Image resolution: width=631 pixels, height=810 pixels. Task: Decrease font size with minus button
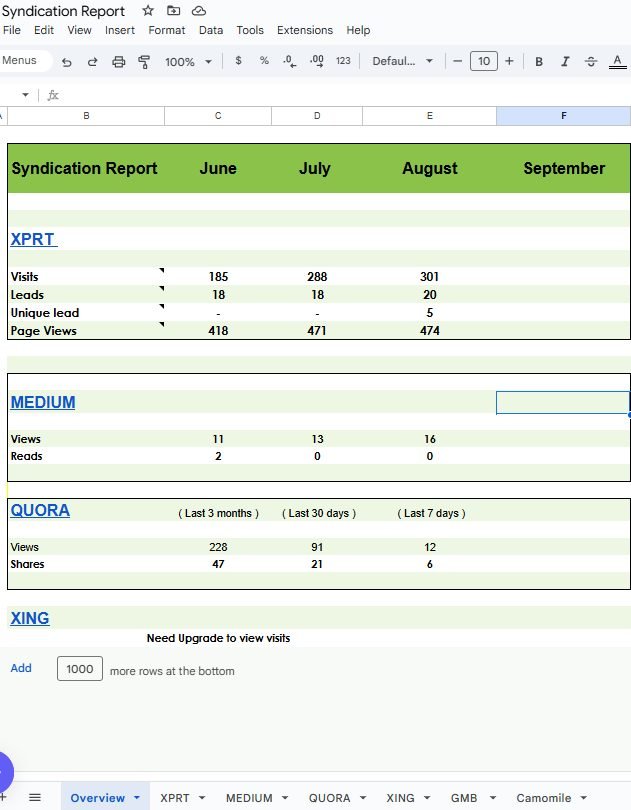coord(457,61)
